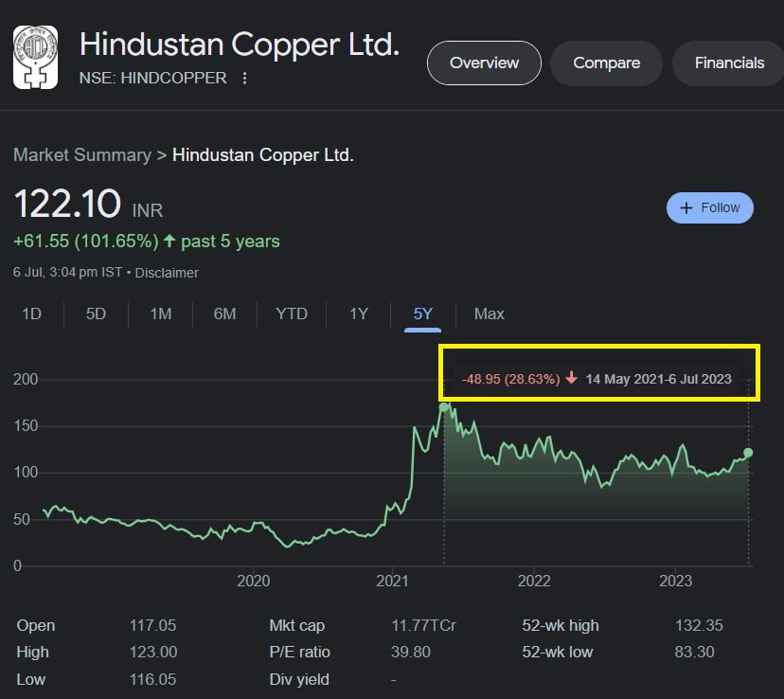Click the P/E ratio value 39.80

pos(411,652)
